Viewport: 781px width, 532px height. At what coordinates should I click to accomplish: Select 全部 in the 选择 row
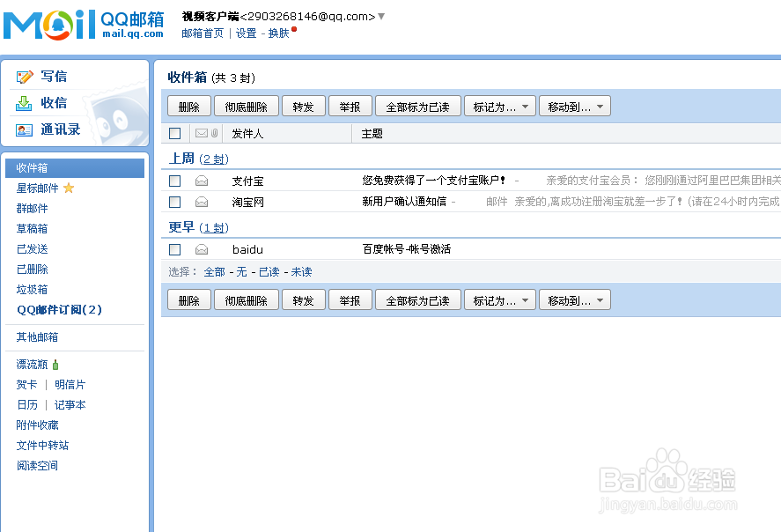215,272
